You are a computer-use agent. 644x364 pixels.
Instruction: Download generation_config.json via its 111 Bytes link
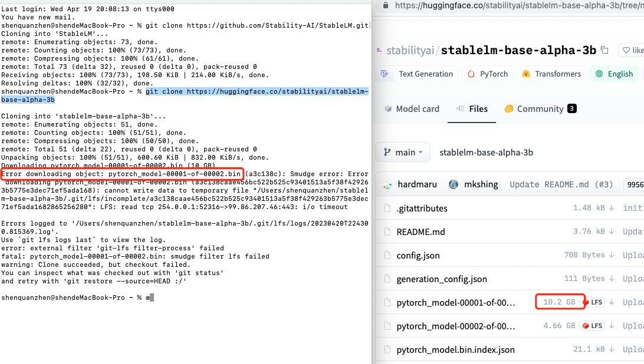(589, 279)
